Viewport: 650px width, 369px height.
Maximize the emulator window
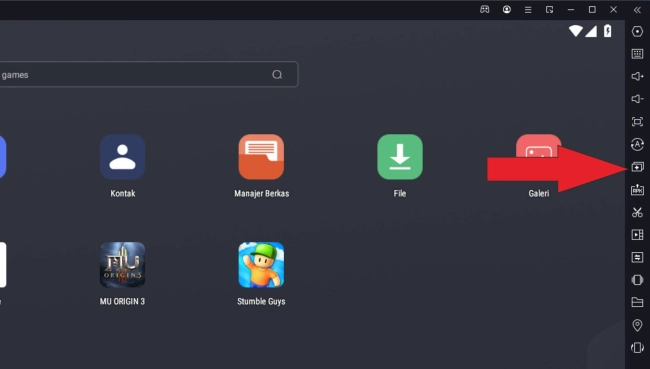(592, 9)
